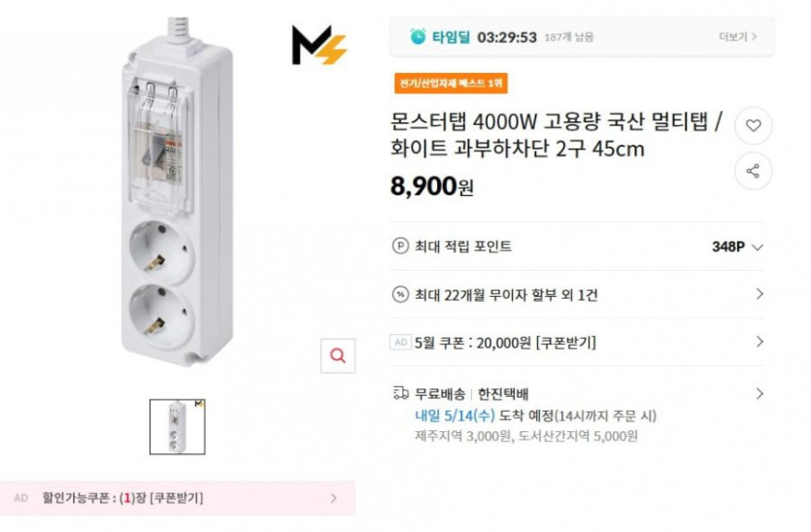Click the Monster brand logo icon
811x532 pixels.
click(319, 46)
